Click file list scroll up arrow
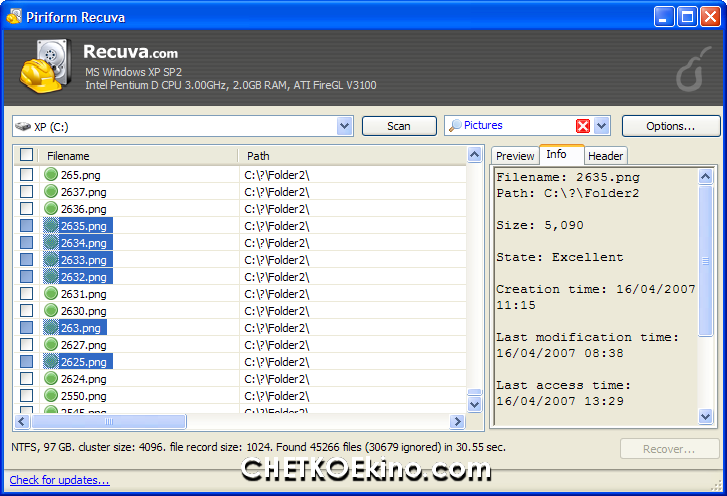Image resolution: width=727 pixels, height=496 pixels. click(474, 154)
